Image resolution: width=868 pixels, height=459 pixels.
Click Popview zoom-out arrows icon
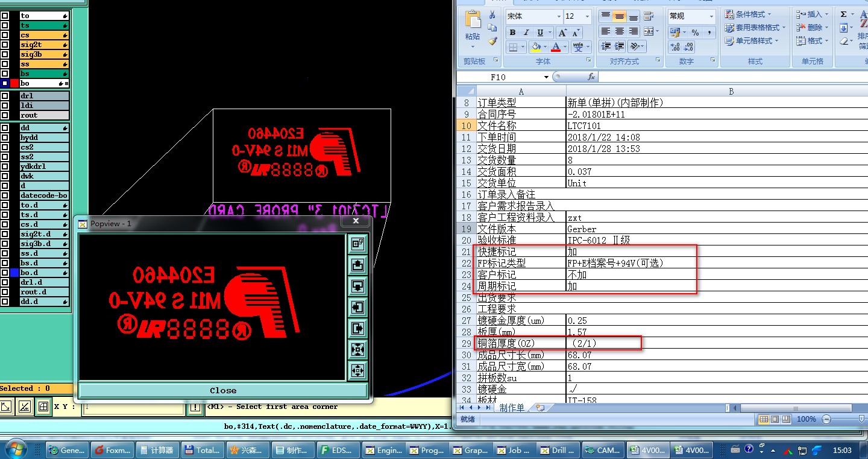tap(357, 349)
